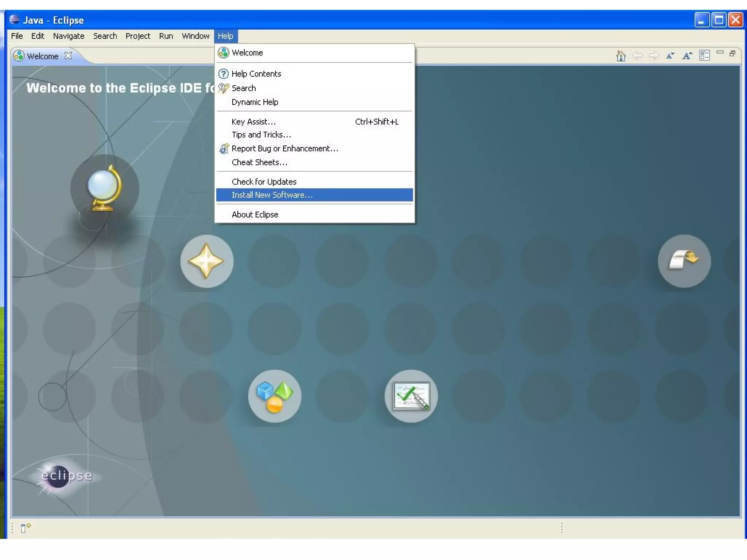This screenshot has height=560, width=747.
Task: Magnify font size in Welcome toolbar
Action: point(687,56)
